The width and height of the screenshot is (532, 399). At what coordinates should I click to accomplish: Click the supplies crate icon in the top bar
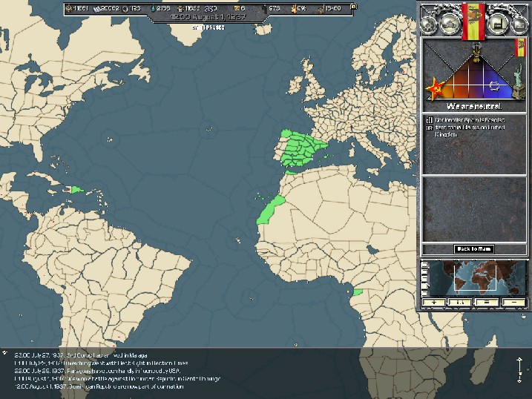[x=180, y=8]
